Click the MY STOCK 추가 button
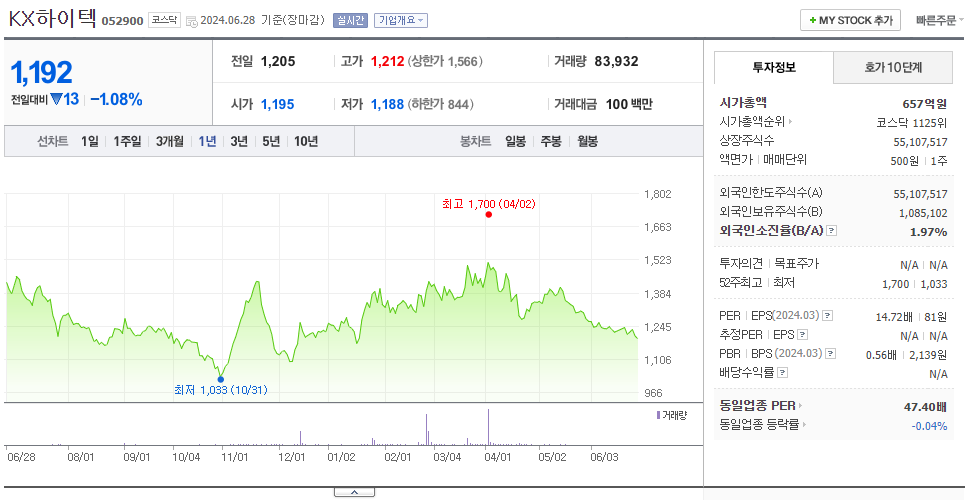 point(850,20)
